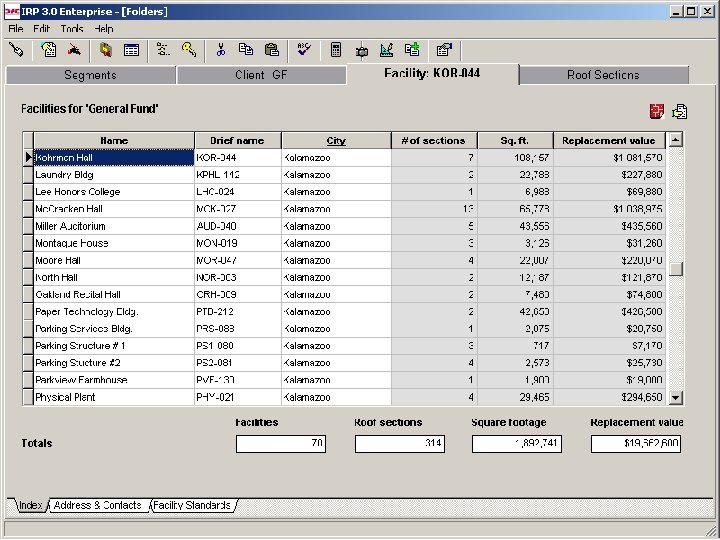Switch to the Client GF tab
This screenshot has width=720, height=540.
(x=261, y=75)
